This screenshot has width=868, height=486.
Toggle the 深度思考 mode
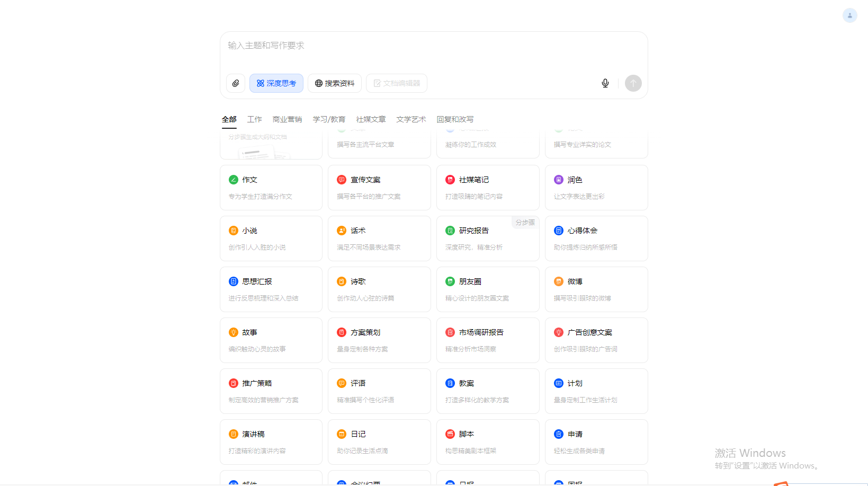pos(276,83)
